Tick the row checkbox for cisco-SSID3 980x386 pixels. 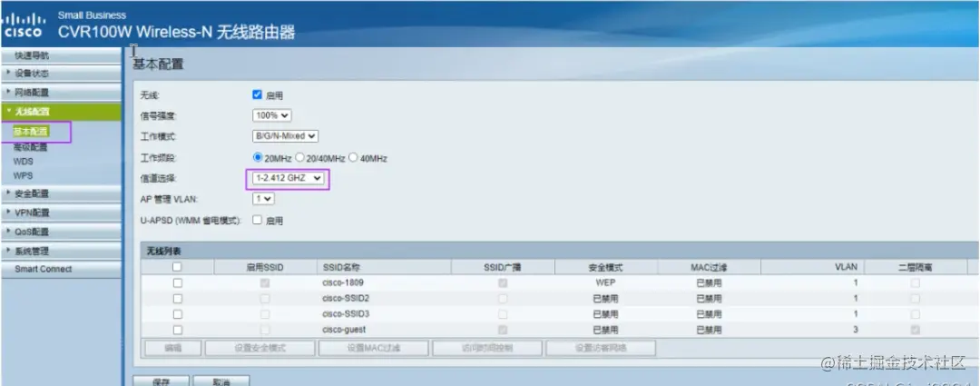[x=178, y=314]
